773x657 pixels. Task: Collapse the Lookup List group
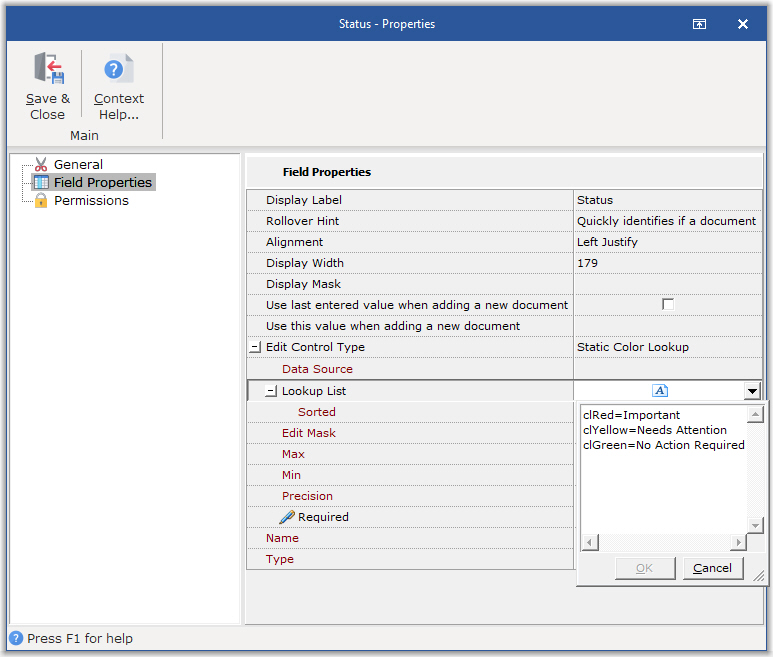(x=271, y=391)
